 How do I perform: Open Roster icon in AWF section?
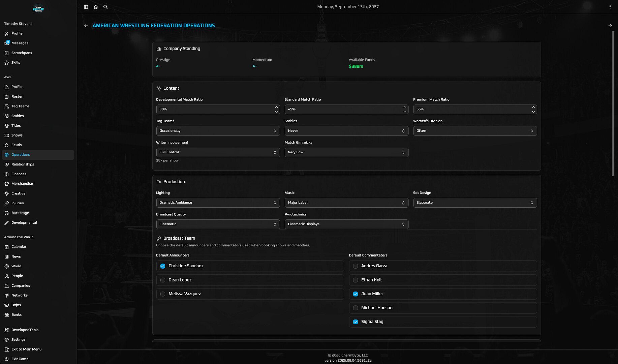(x=7, y=96)
